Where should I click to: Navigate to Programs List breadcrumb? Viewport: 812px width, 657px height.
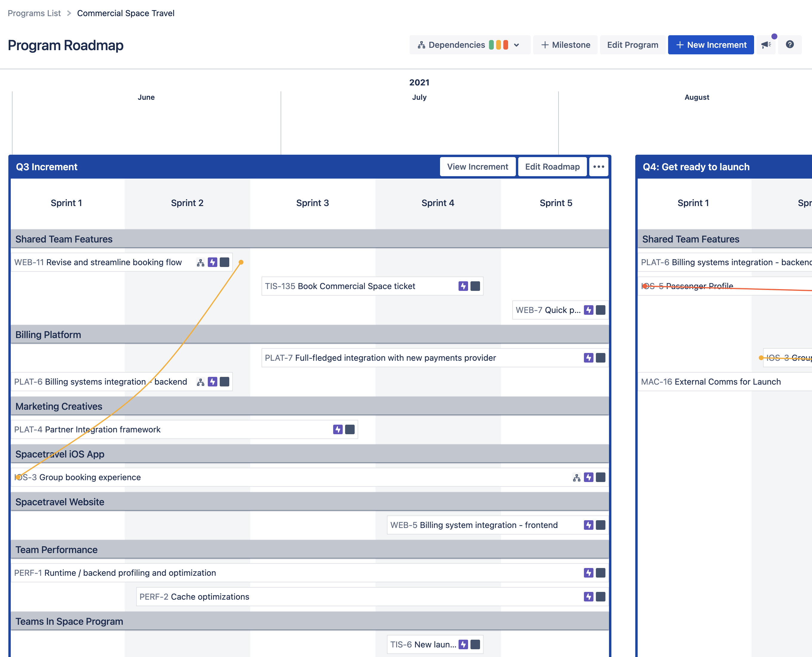(x=34, y=13)
